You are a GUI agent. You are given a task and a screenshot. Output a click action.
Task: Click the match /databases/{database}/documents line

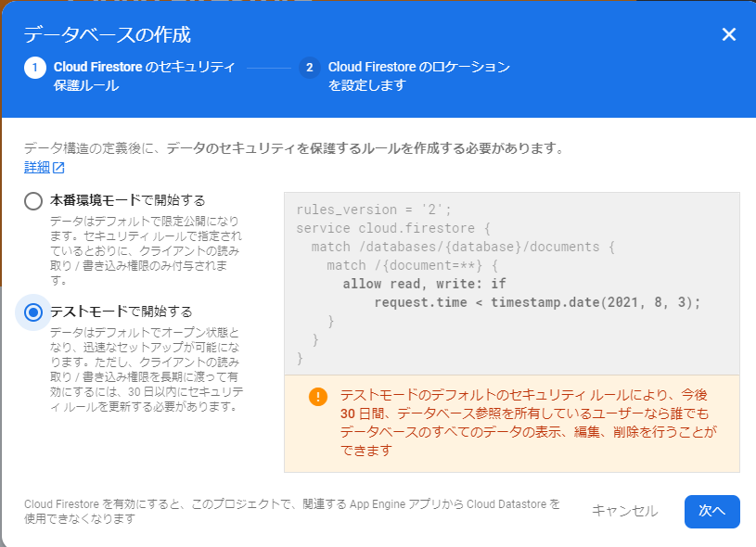(x=463, y=247)
